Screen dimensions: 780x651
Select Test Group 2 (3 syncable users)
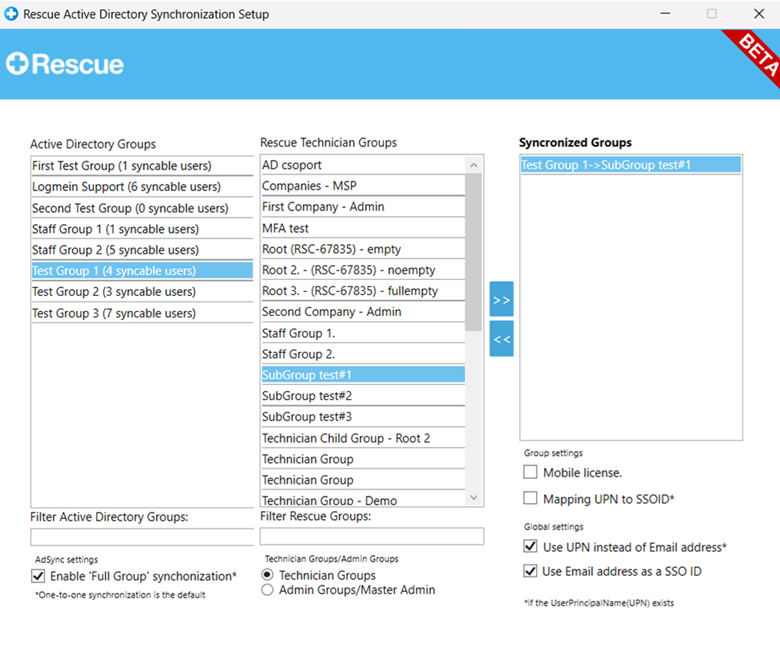[142, 291]
